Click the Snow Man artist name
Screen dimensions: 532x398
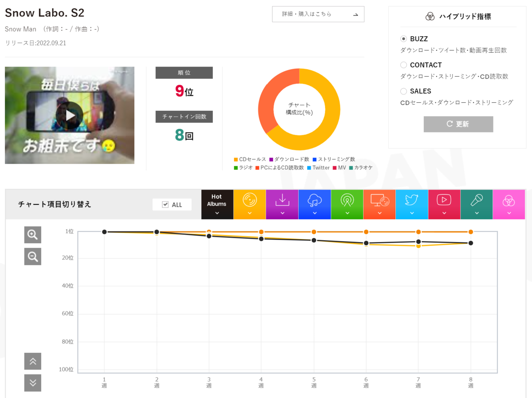20,29
